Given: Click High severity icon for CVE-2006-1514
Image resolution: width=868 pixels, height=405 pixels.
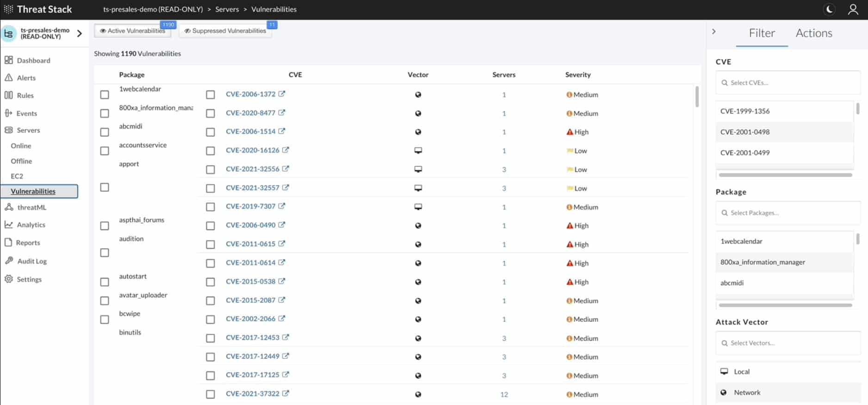Looking at the screenshot, I should point(570,132).
